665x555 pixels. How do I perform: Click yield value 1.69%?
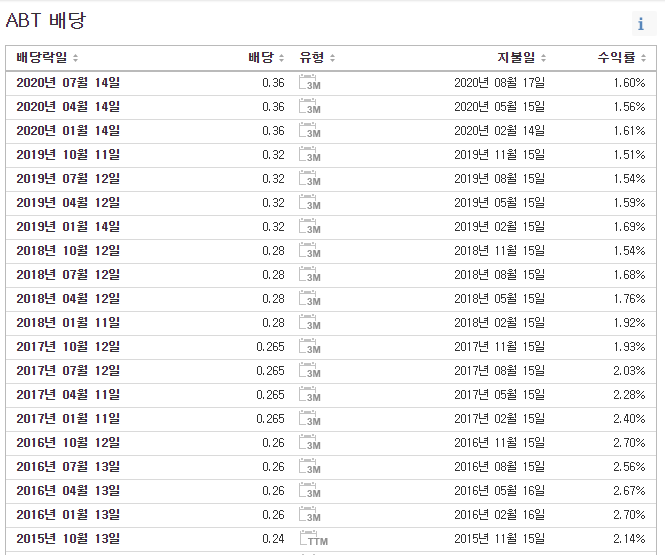click(x=629, y=226)
